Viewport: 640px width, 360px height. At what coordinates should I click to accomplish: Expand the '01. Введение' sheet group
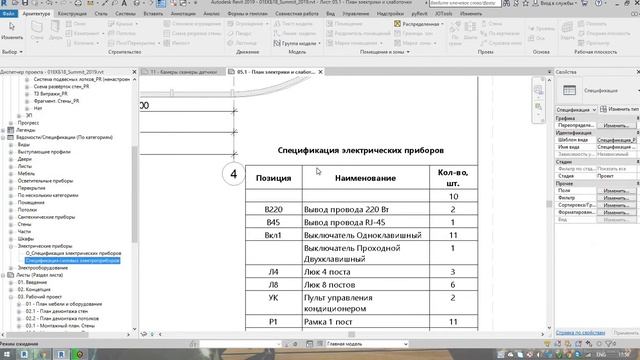pyautogui.click(x=11, y=282)
